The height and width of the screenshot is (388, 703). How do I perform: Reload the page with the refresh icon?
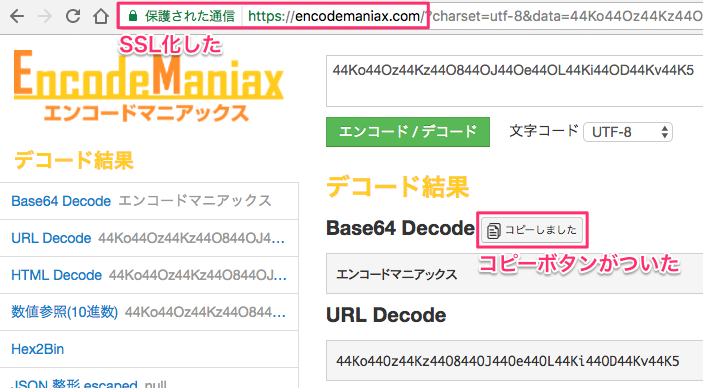(x=73, y=16)
